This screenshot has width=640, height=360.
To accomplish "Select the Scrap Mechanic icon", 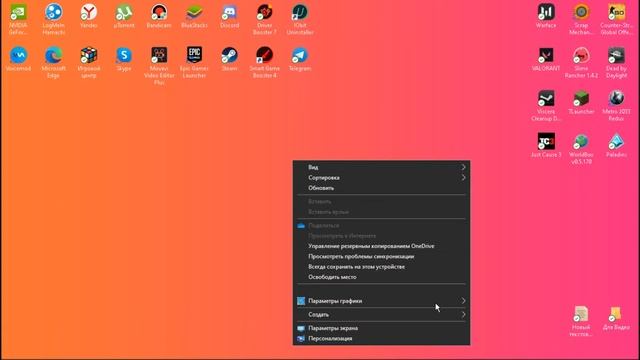I will [581, 13].
